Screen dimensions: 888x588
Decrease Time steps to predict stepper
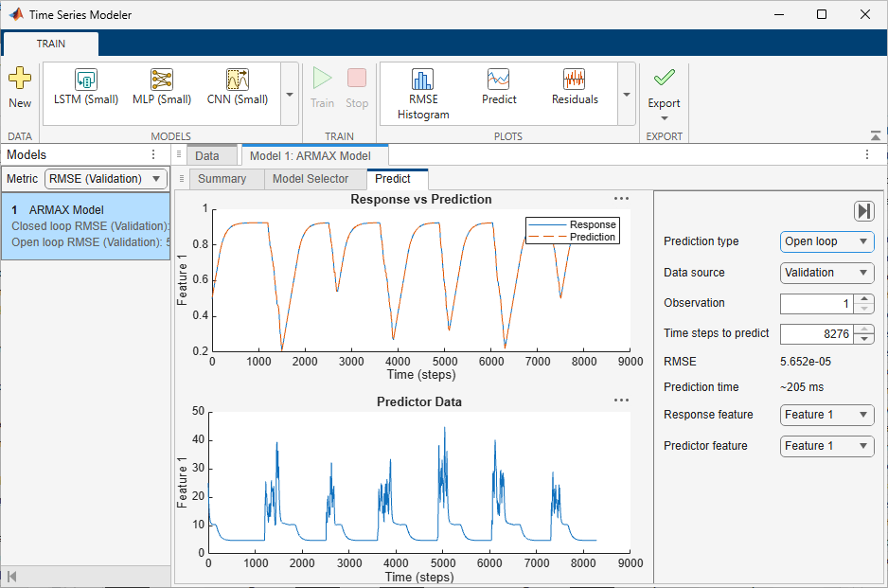[863, 339]
